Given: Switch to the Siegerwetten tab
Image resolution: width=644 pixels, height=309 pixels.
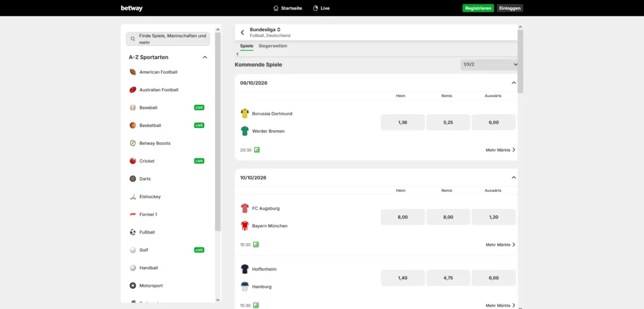Looking at the screenshot, I should pyautogui.click(x=273, y=46).
